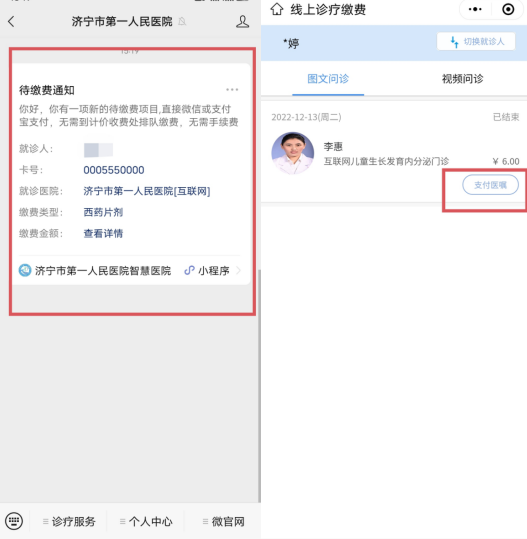Click the muted notification bell icon

coord(182,22)
